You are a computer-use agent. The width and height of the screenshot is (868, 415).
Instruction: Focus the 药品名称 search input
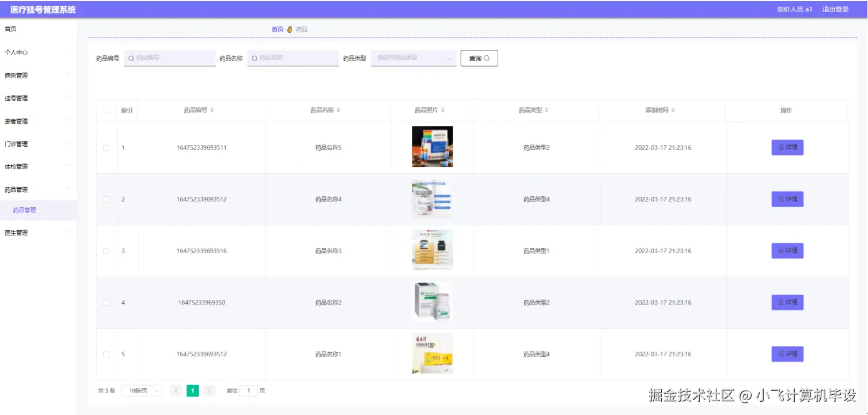coord(293,58)
